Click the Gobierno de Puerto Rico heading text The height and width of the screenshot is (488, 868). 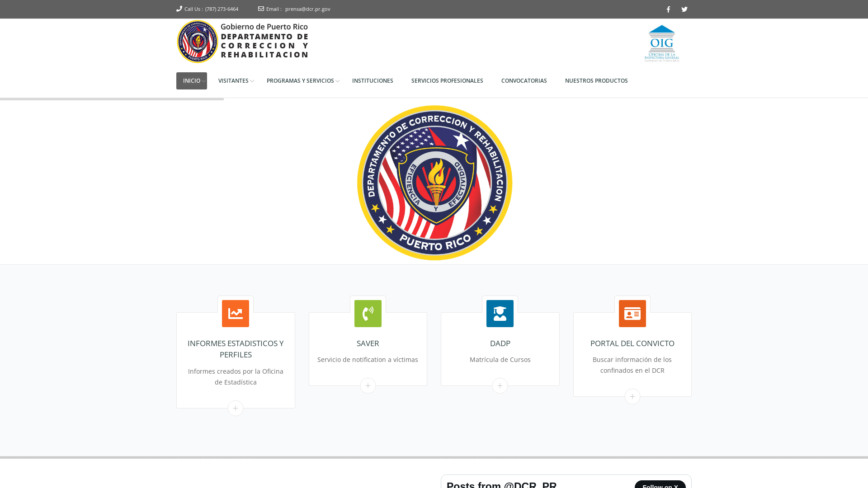point(264,27)
